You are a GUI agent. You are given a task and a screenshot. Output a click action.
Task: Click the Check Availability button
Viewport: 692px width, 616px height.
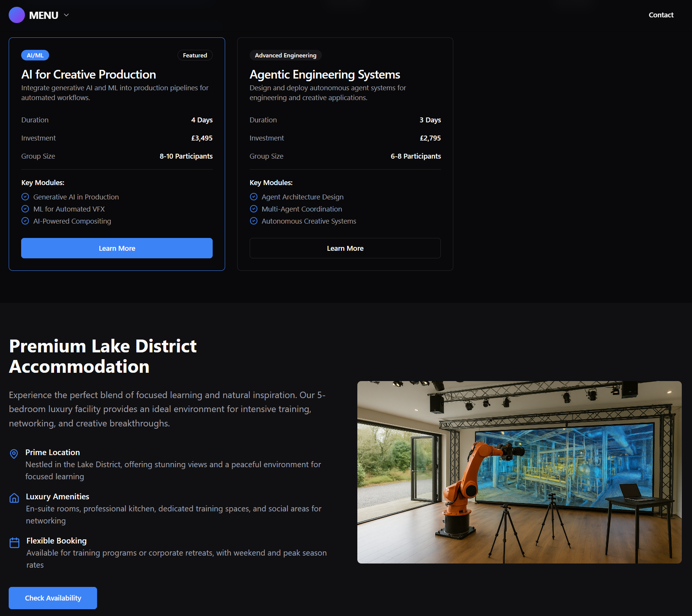tap(53, 598)
